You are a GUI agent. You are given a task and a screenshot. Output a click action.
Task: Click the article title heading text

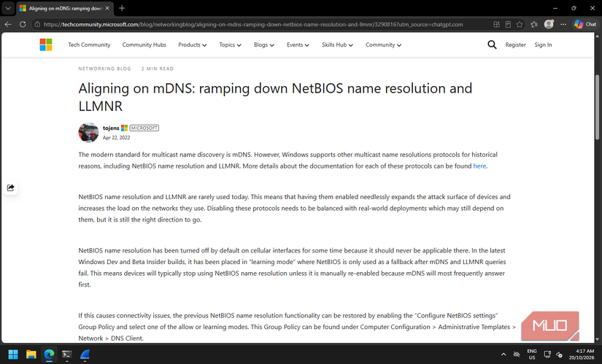275,97
